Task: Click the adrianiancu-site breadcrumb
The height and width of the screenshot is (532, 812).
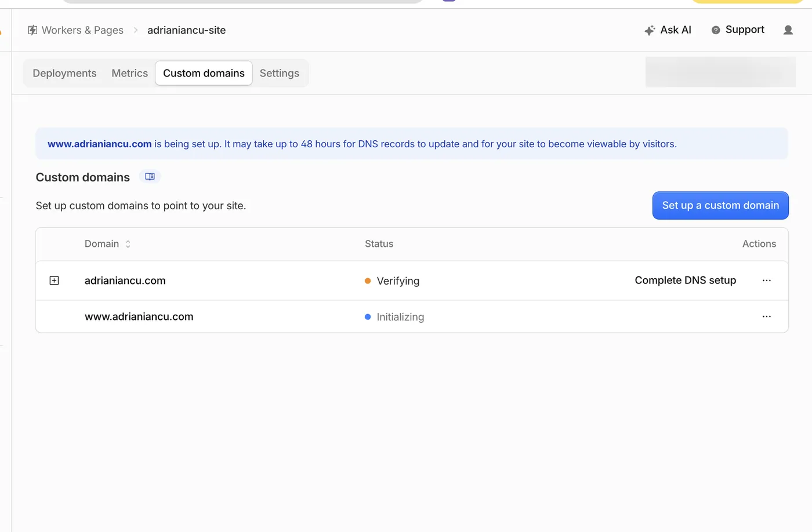Action: (186, 30)
